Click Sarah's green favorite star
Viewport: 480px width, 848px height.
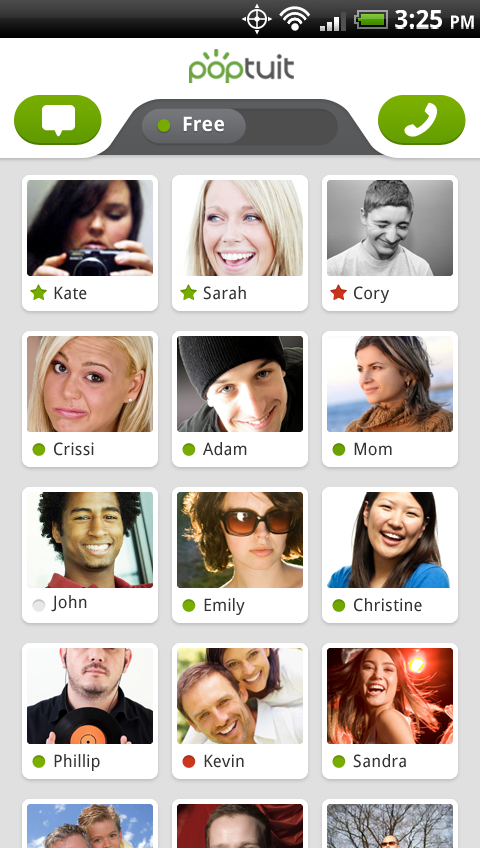tap(188, 293)
